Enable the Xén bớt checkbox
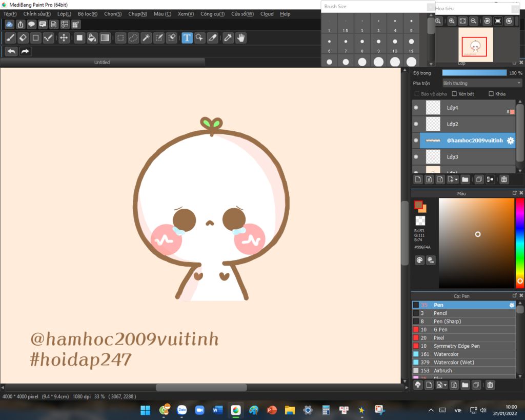The width and height of the screenshot is (525, 420). pos(454,94)
